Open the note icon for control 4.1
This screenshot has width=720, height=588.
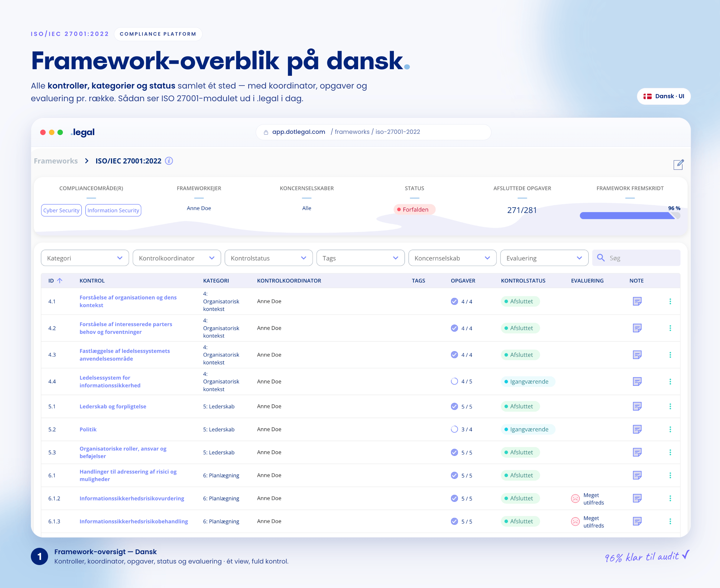pos(637,301)
